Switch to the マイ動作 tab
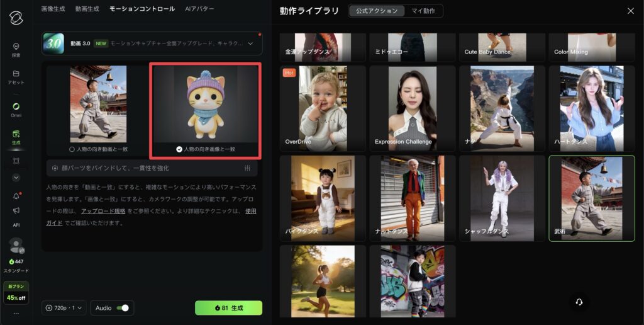 (x=423, y=11)
